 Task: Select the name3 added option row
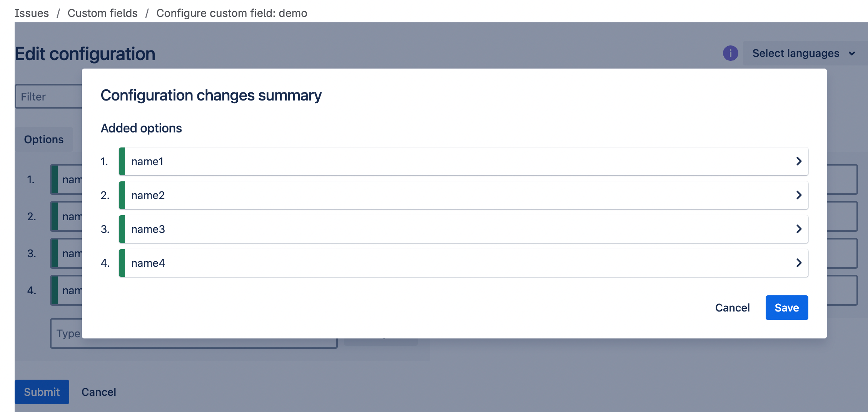pos(464,229)
